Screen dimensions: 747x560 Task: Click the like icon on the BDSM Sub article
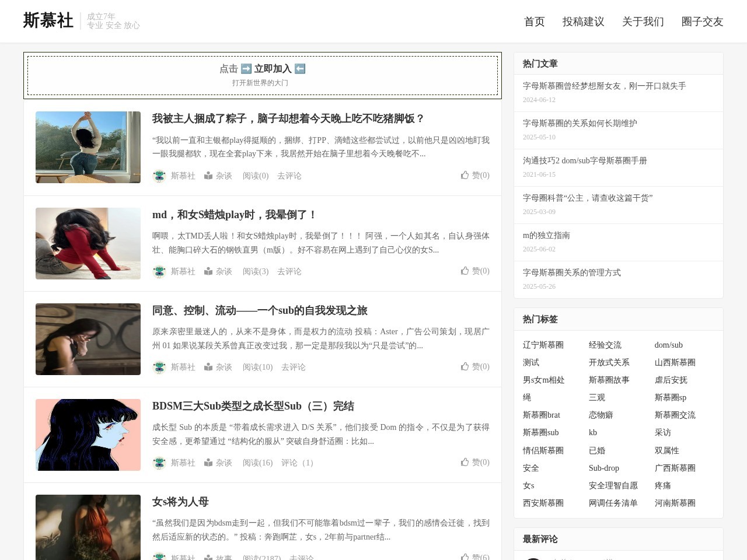(465, 463)
